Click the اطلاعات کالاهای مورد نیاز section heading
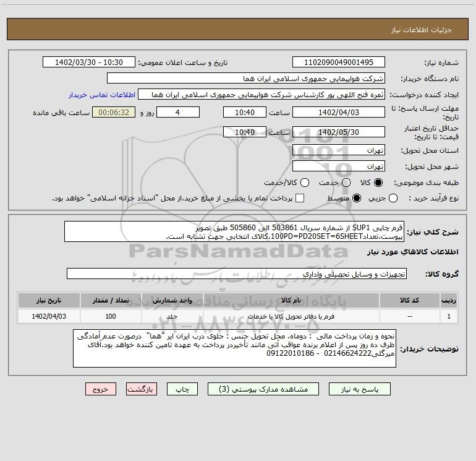The height and width of the screenshot is (461, 476). click(x=413, y=252)
